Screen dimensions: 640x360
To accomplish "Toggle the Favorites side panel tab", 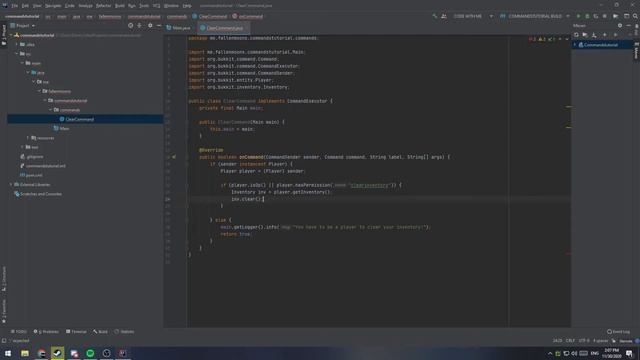I will coord(4,311).
